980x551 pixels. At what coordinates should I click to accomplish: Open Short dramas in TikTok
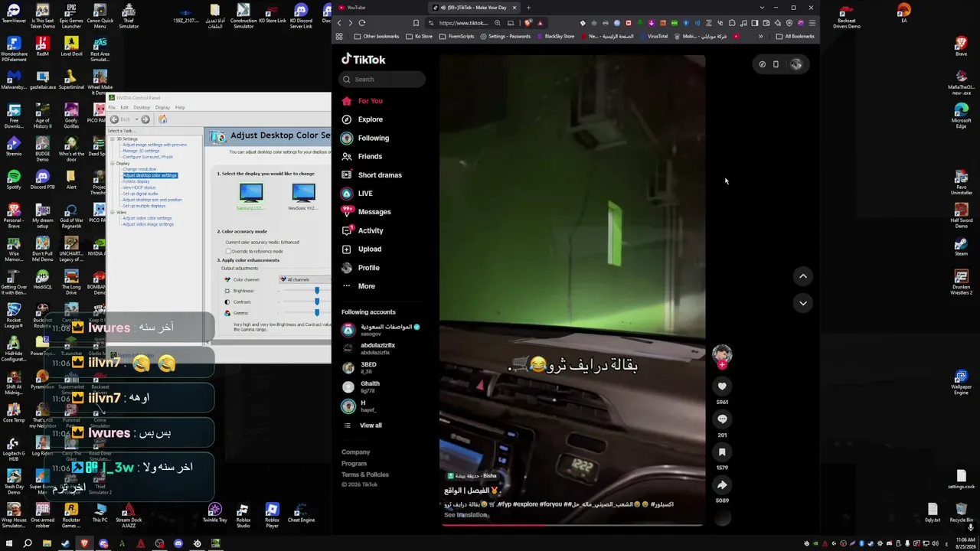click(371, 175)
